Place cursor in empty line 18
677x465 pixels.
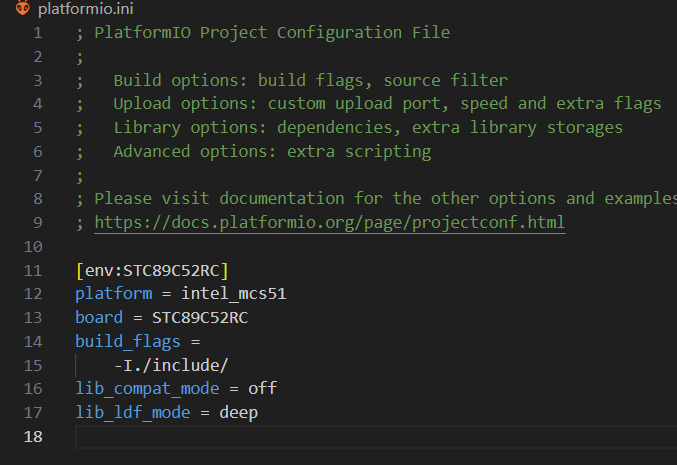(376, 437)
